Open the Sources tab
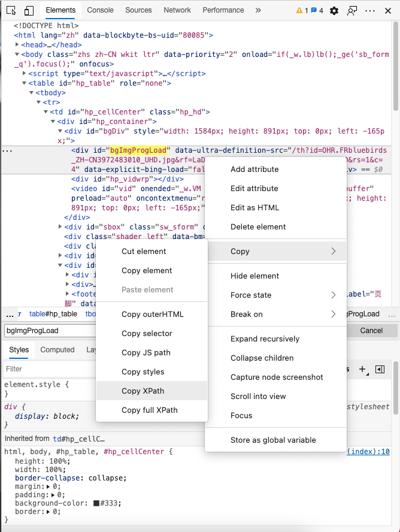This screenshot has height=532, width=400. pos(138,10)
